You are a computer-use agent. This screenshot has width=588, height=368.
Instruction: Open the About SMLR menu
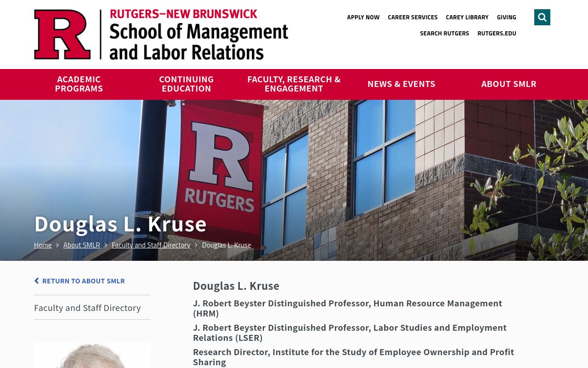509,84
